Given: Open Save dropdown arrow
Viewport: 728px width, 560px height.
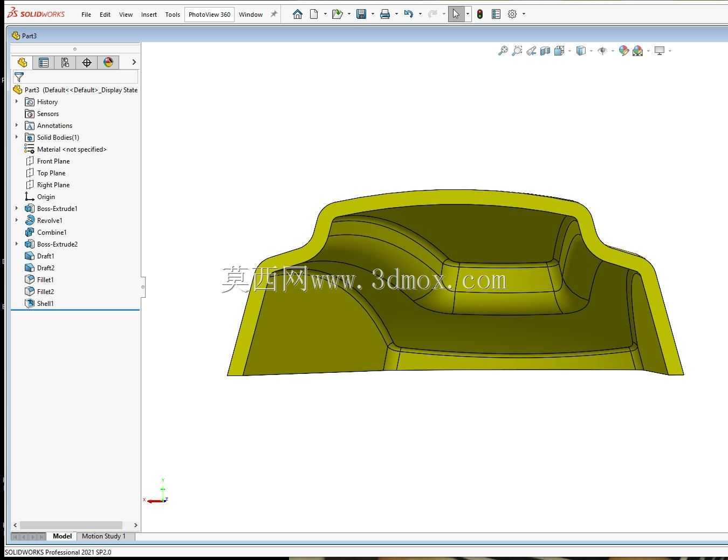Looking at the screenshot, I should (373, 14).
